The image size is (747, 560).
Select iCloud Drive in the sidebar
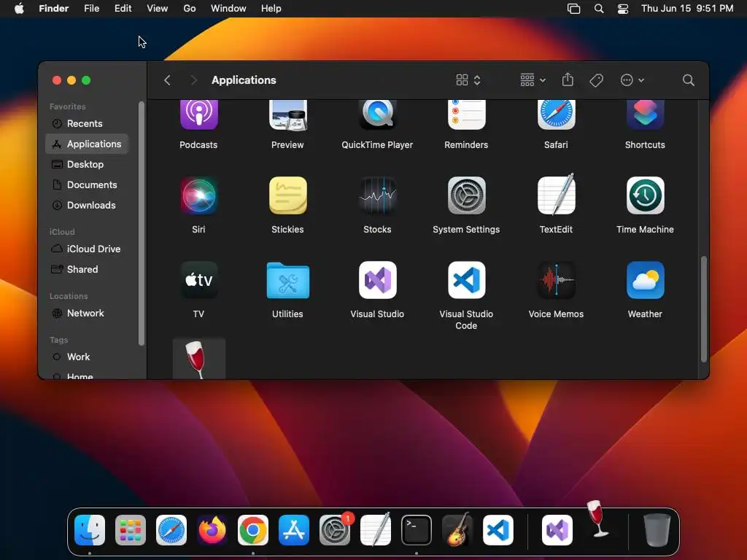tap(87, 249)
